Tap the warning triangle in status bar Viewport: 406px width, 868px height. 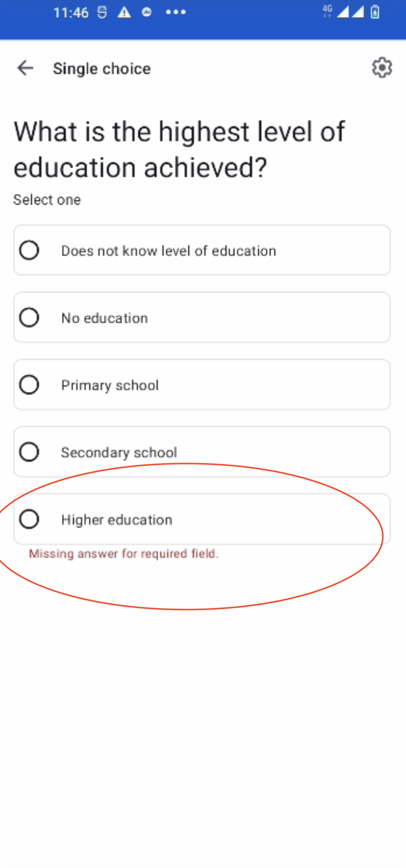click(x=125, y=12)
